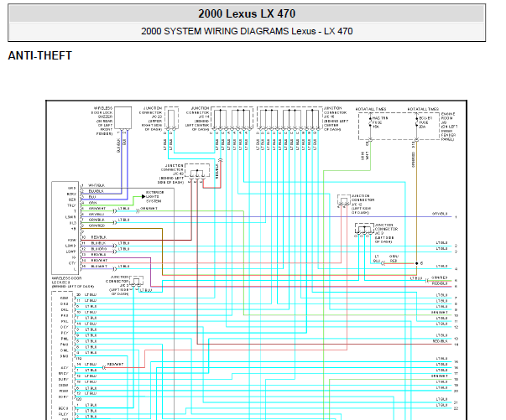Click the Wireless Door Lock Buzzer box symbol
The image size is (506, 420).
[123, 117]
